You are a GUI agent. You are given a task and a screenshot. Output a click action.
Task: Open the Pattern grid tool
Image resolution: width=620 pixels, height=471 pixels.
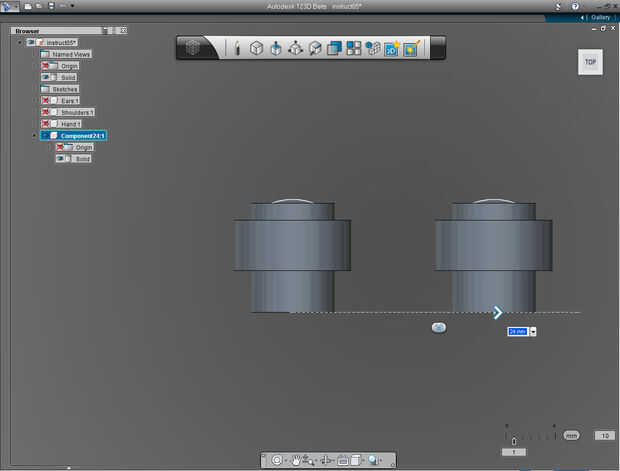click(353, 48)
